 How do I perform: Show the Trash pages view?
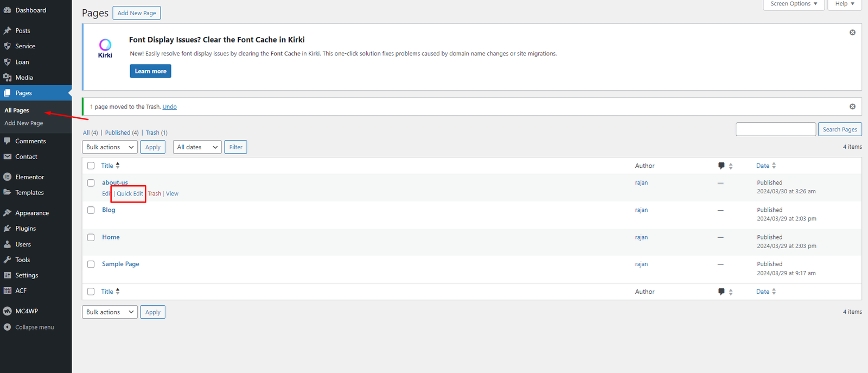tap(152, 132)
